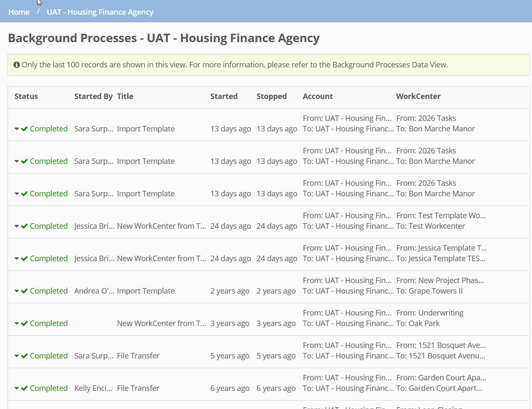Click the truncated Account cell on Kelly's row

tap(347, 383)
